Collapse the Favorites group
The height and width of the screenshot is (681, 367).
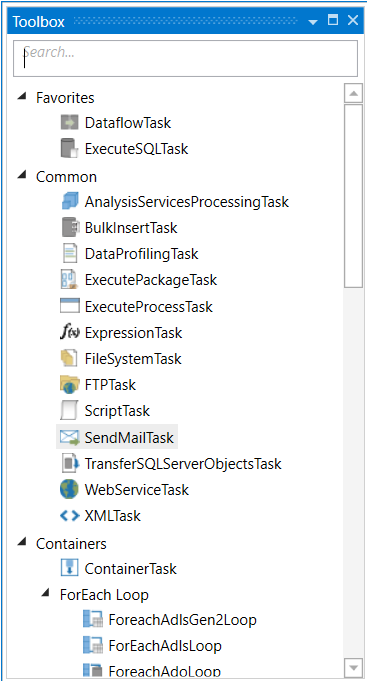click(x=22, y=97)
